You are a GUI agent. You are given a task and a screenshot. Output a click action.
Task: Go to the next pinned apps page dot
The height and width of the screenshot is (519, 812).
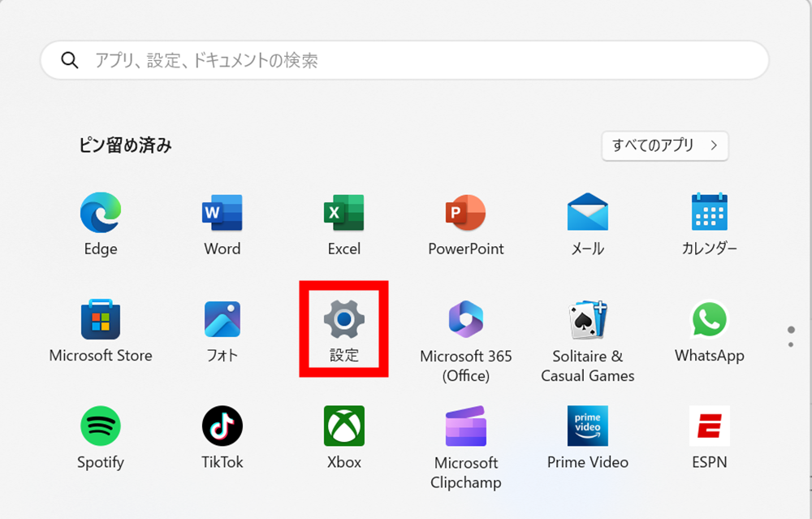coord(791,344)
